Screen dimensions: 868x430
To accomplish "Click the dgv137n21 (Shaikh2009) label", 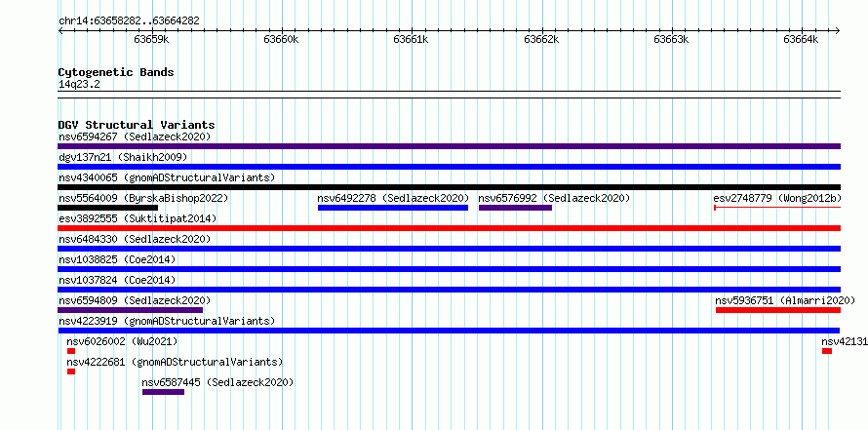I will [x=123, y=157].
